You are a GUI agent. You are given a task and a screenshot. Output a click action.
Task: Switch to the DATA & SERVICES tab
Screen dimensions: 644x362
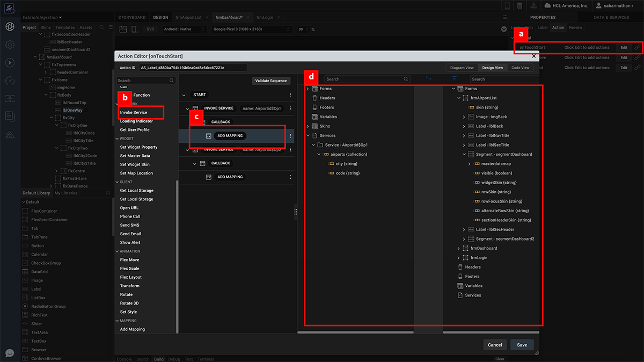pos(611,17)
